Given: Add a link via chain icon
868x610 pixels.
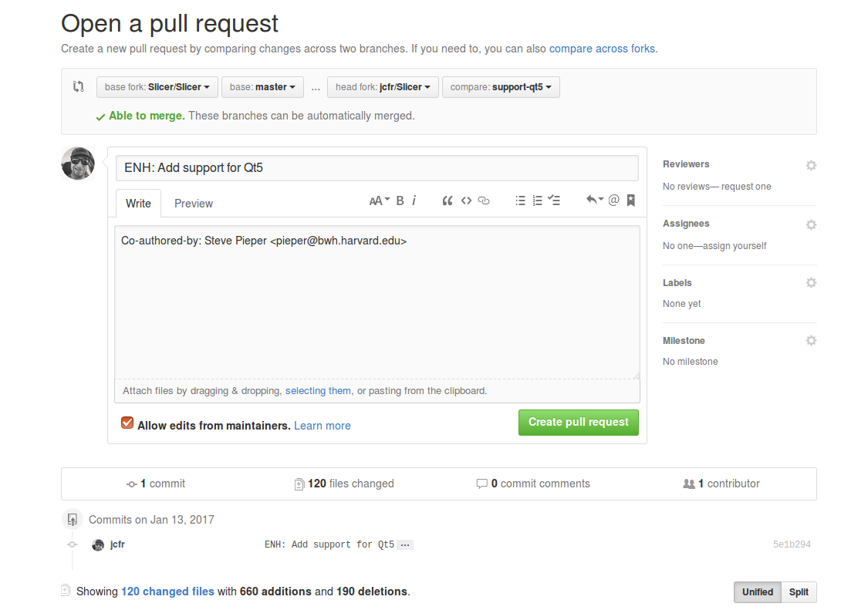Looking at the screenshot, I should point(484,201).
